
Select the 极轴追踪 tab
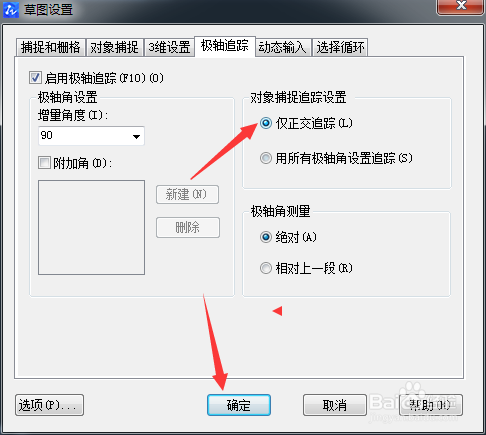point(225,46)
